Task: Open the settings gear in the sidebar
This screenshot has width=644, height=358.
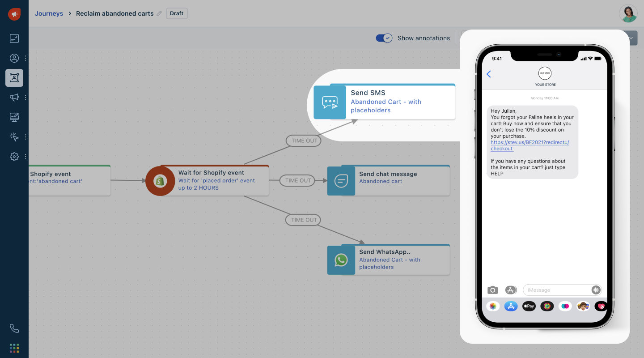Action: pos(14,157)
